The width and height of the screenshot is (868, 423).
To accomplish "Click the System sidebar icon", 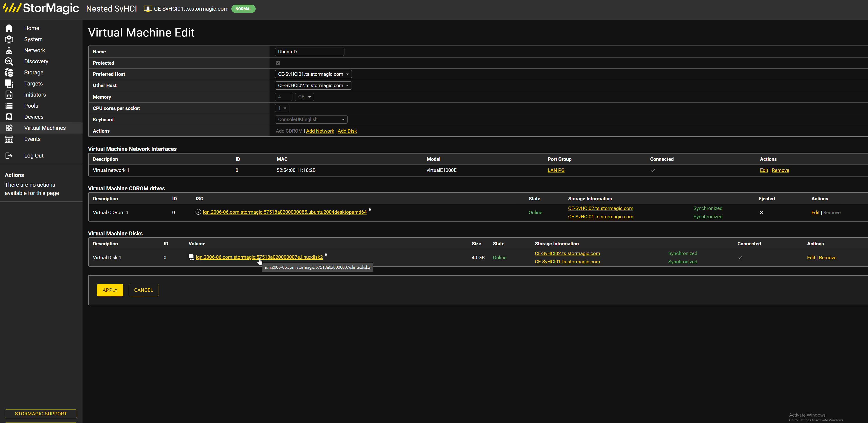I will pos(9,40).
